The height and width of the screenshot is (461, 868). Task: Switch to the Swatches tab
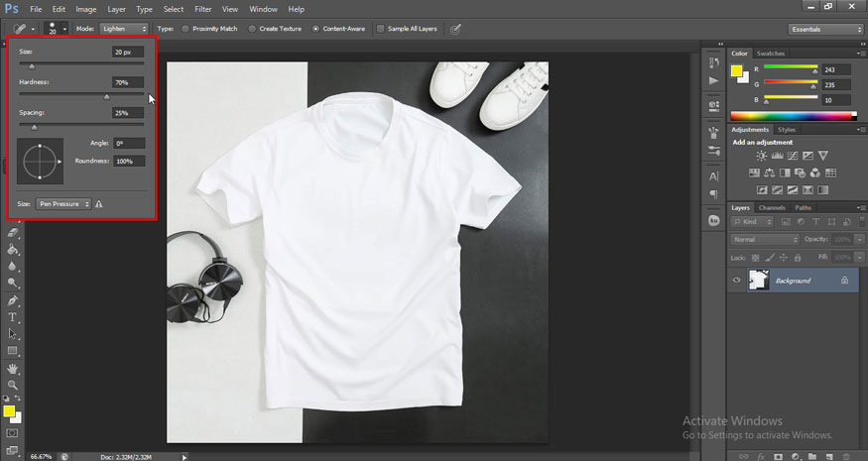770,53
